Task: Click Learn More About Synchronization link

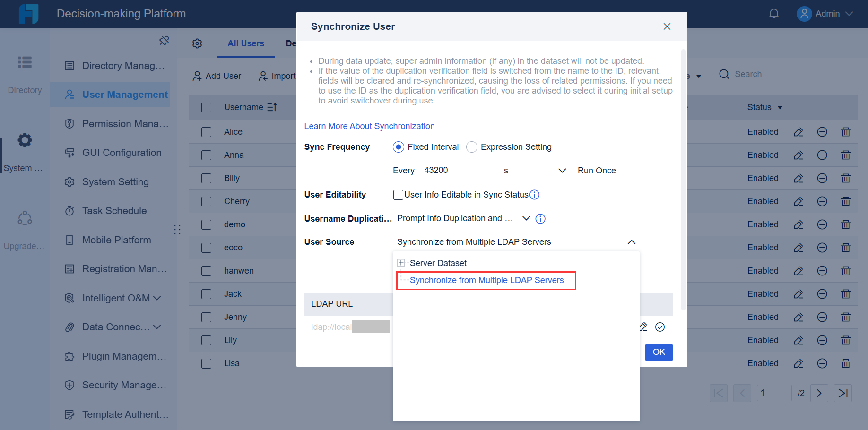Action: [369, 126]
